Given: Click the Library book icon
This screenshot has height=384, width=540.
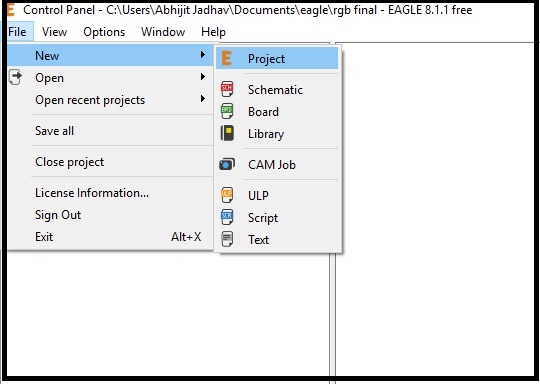Looking at the screenshot, I should 227,133.
